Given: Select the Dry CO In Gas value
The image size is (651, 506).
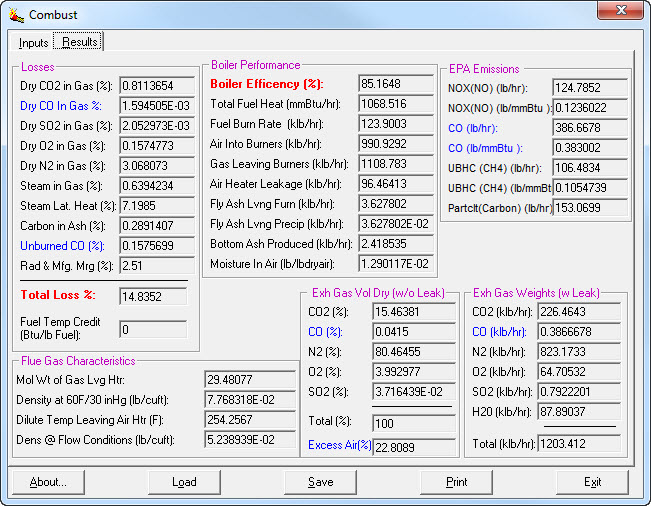Looking at the screenshot, I should pos(157,106).
